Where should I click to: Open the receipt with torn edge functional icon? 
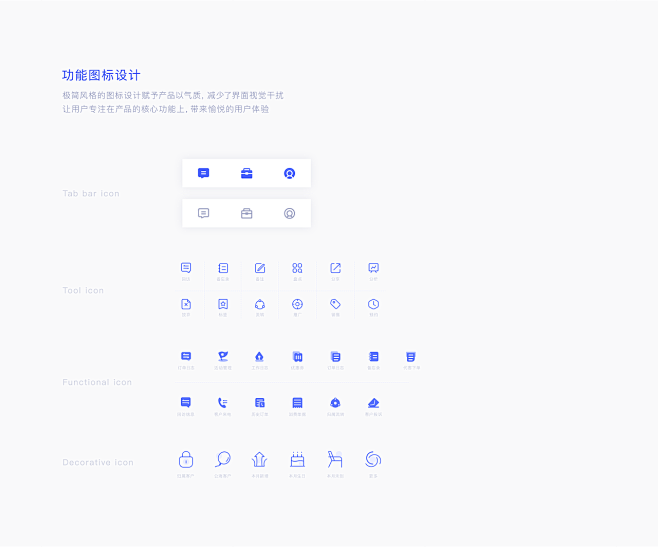(297, 403)
